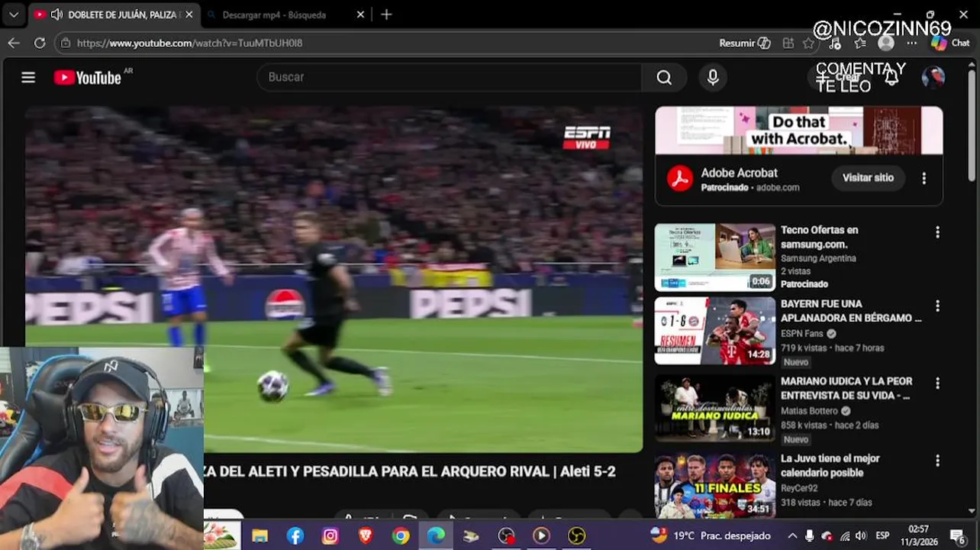Open the Tecno Ofertas Samsung video thumbnail
The image size is (980, 550).
point(715,257)
